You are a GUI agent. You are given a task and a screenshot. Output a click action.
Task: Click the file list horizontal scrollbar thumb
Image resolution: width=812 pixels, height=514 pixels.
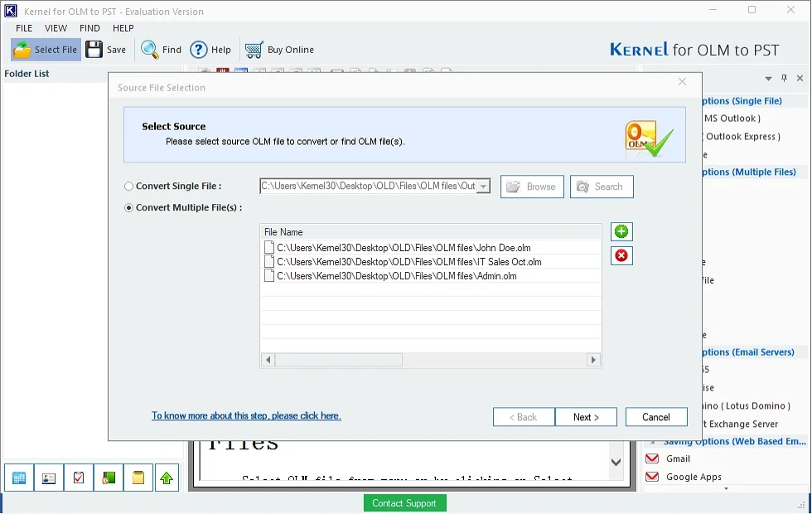[339, 360]
